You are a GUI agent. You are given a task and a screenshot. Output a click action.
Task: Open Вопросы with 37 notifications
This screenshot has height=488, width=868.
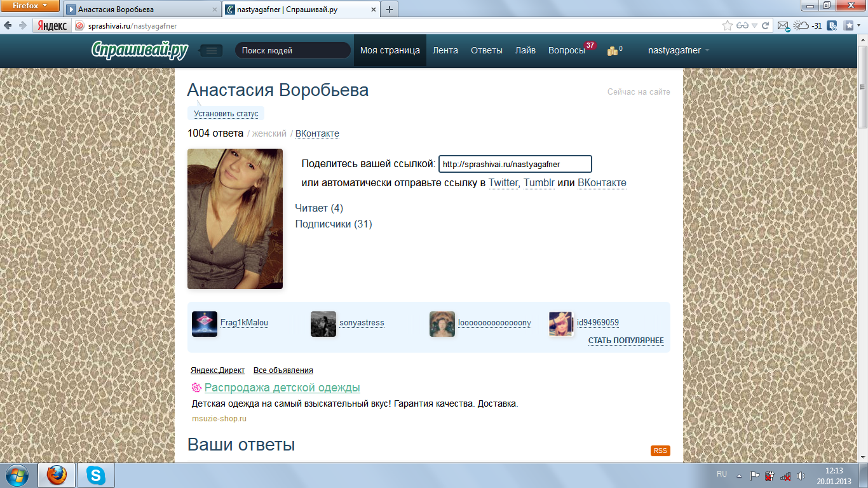click(567, 51)
